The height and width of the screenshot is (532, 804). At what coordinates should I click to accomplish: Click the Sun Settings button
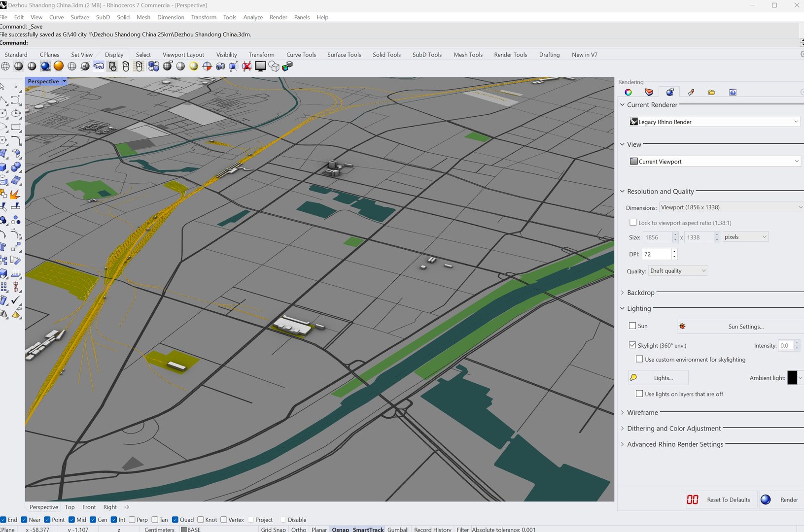point(745,326)
